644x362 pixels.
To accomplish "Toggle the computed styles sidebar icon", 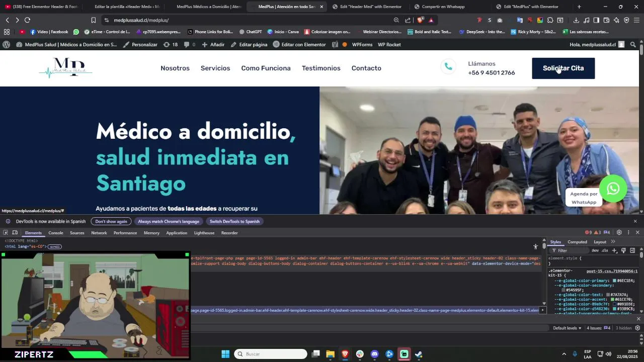I will pos(632,250).
